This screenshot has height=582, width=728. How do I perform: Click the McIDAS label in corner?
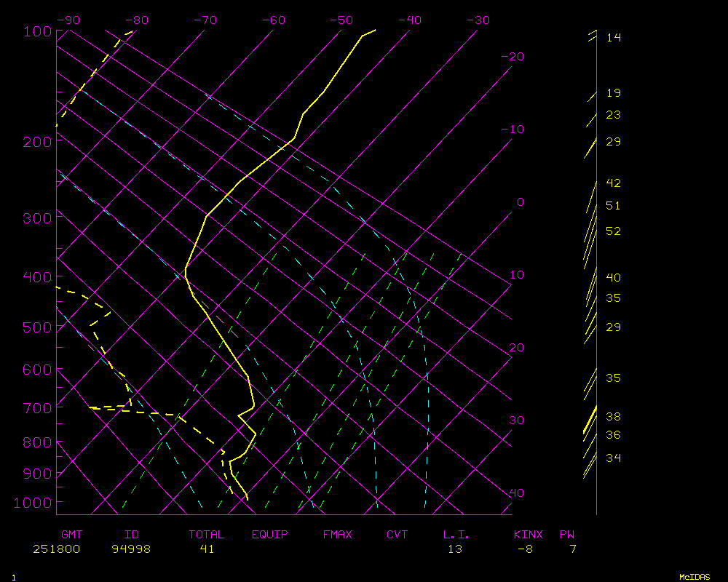(695, 576)
